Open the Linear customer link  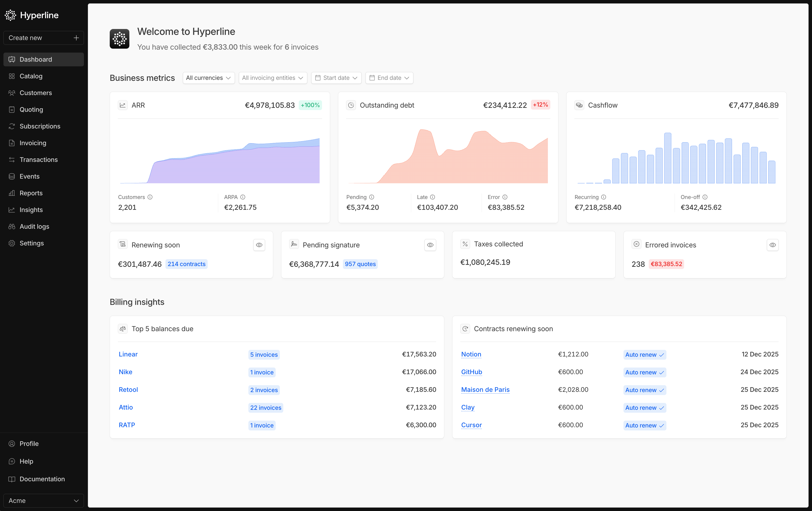click(x=128, y=355)
